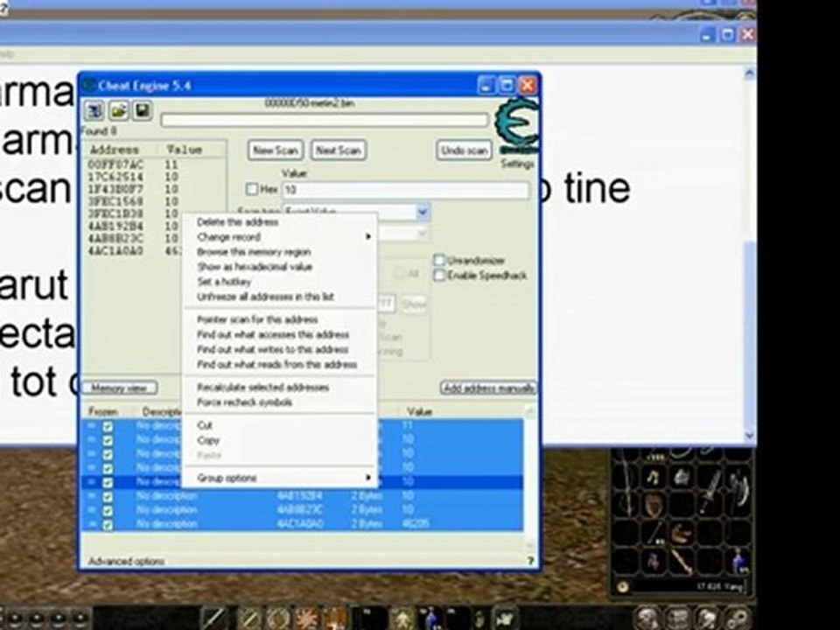Choose Find out what accesses this address

(273, 335)
